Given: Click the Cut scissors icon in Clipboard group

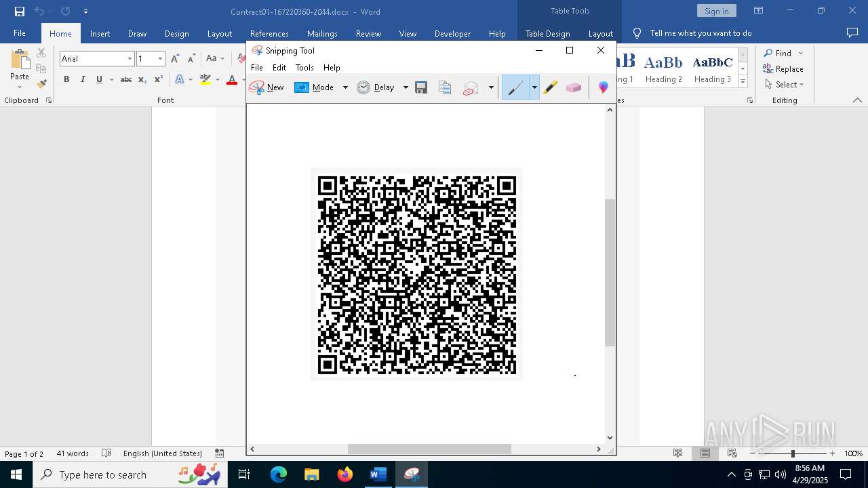Looking at the screenshot, I should click(x=41, y=53).
